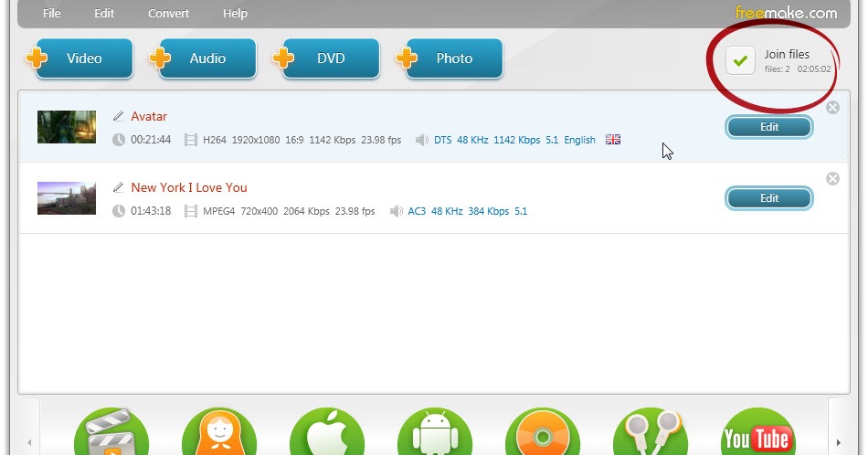Click the Avatar video thumbnail
This screenshot has height=455, width=868.
67,127
